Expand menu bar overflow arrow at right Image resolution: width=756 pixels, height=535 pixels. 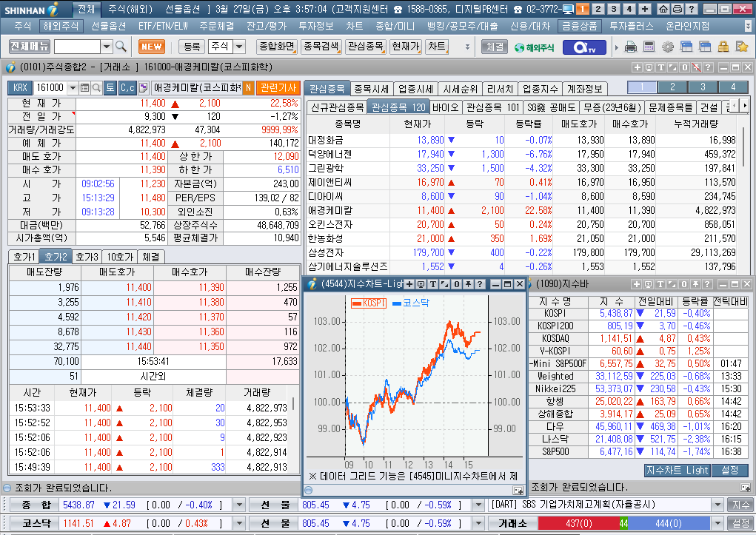[x=749, y=26]
